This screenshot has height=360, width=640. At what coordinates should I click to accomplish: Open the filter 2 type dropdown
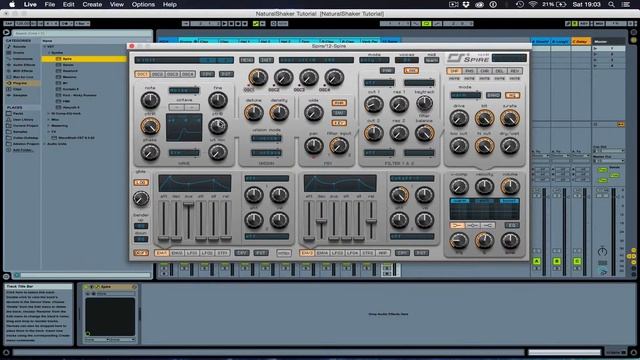(x=379, y=153)
